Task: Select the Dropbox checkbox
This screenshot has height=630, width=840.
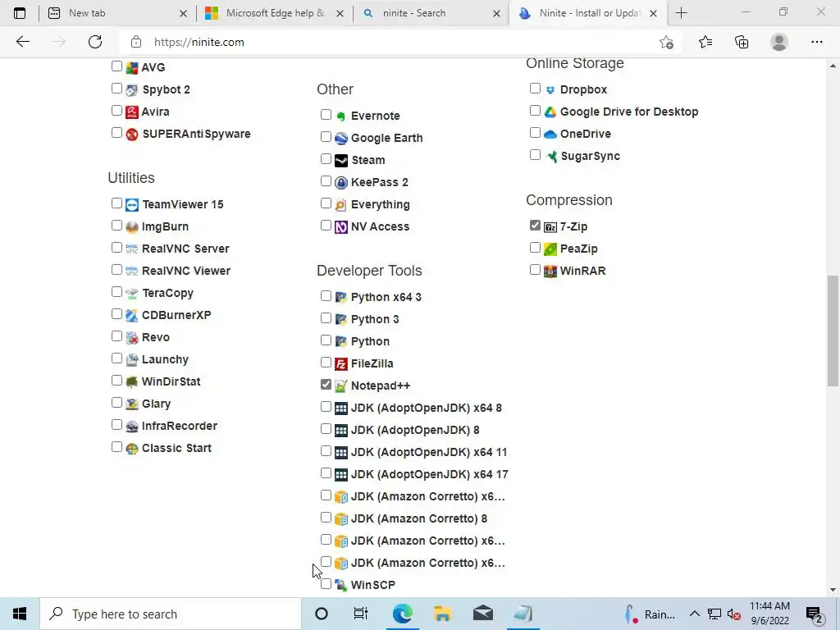Action: (535, 88)
